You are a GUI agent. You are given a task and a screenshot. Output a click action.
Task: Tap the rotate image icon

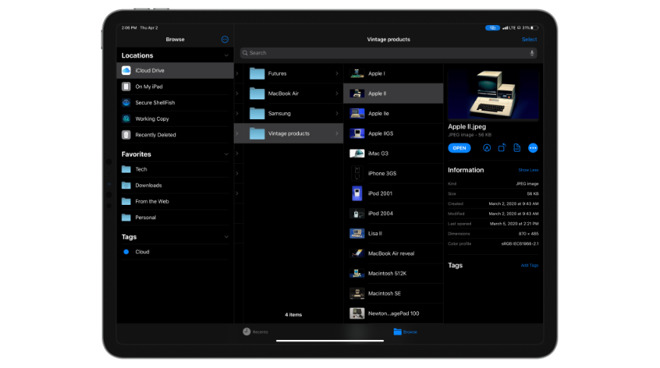coord(502,148)
